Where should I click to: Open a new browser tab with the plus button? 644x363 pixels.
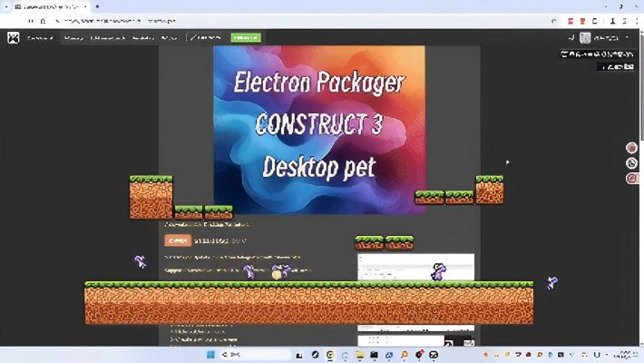coord(97,6)
